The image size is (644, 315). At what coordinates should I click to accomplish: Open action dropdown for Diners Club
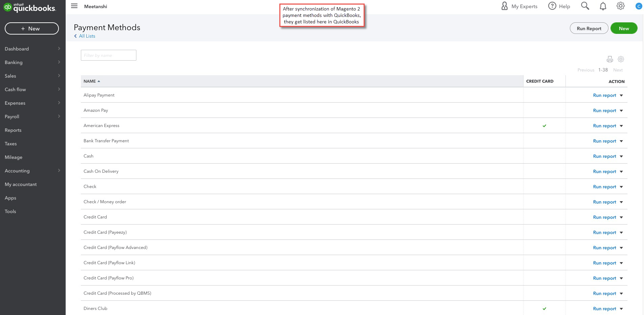(x=621, y=309)
